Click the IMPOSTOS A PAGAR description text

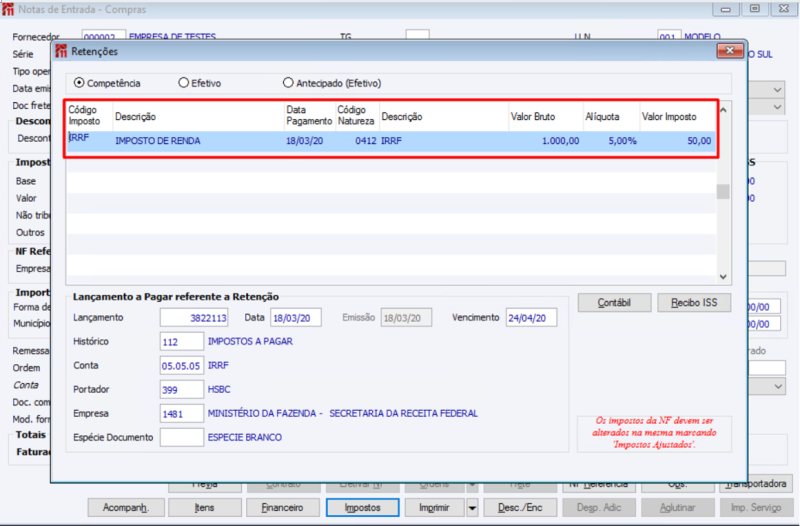tap(250, 341)
